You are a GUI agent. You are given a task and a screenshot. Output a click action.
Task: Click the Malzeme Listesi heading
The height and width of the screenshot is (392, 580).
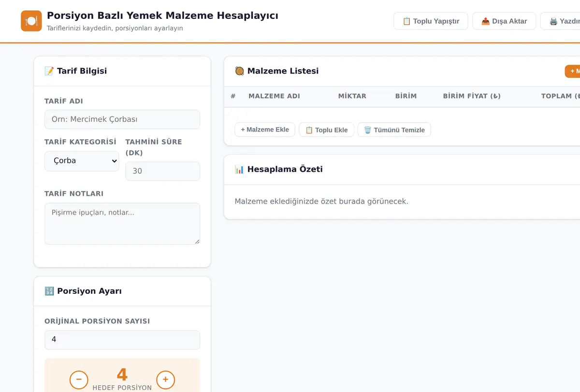pyautogui.click(x=277, y=71)
